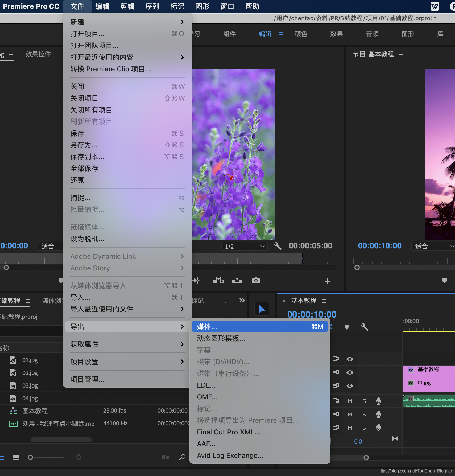455x476 pixels.
Task: Click the voice-over record microphone on track A1
Action: point(378,401)
